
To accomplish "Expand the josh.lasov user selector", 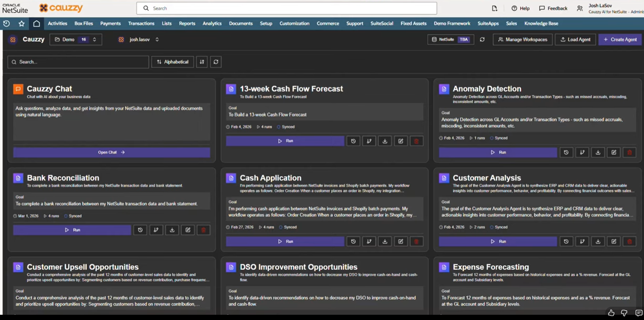I will click(x=139, y=39).
